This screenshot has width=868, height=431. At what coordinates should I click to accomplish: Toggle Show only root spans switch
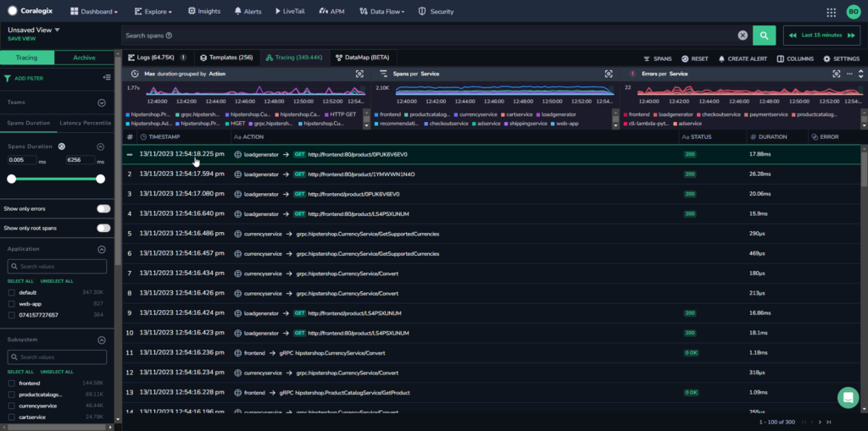[x=103, y=228]
